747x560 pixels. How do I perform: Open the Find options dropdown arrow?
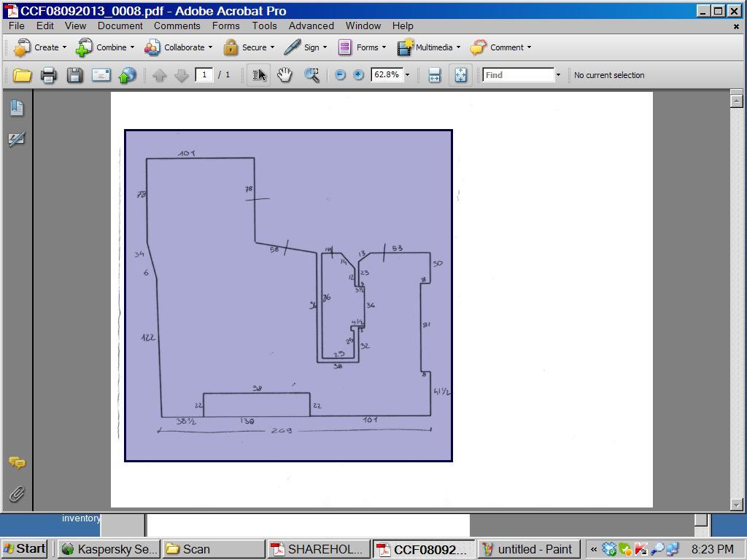[x=558, y=75]
